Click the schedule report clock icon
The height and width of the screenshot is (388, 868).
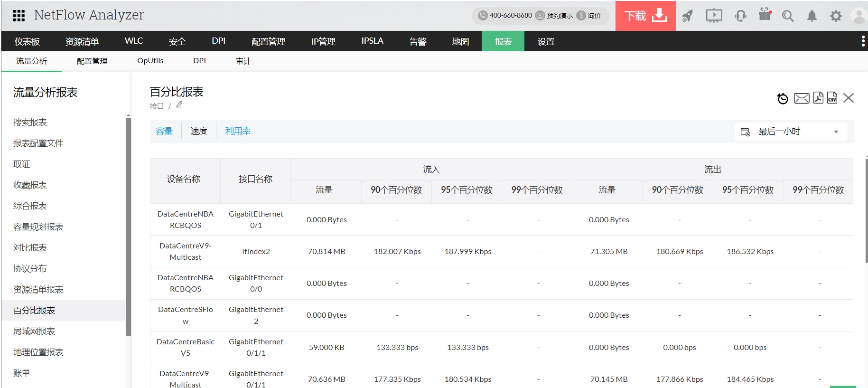click(x=783, y=98)
